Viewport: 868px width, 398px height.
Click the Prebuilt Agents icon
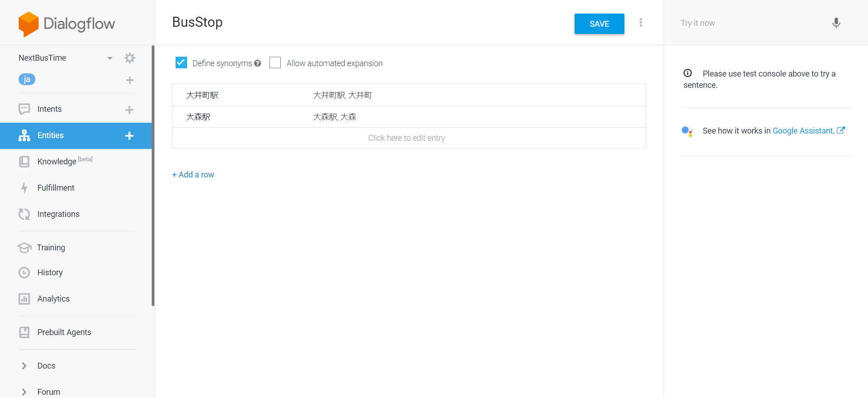click(x=24, y=332)
